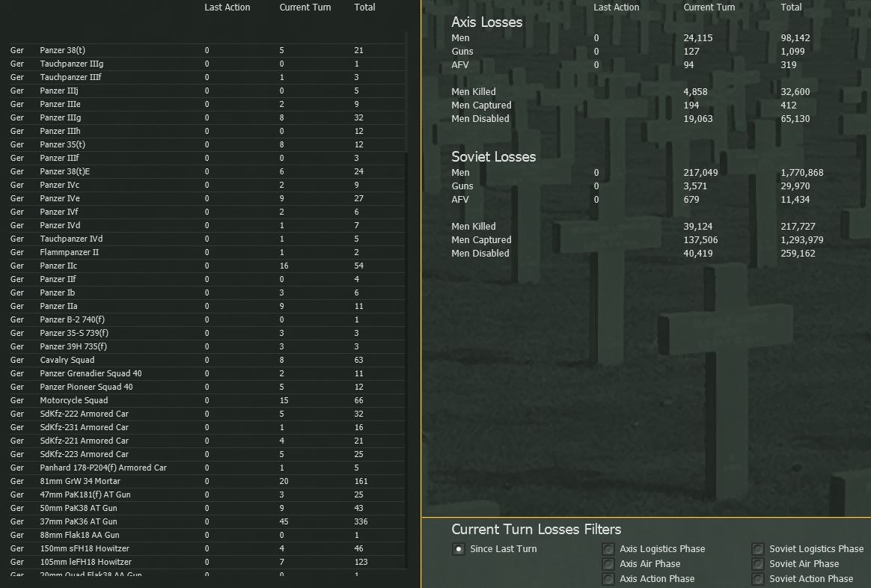The image size is (871, 588).
Task: Click the Panzer 35(t) row name
Action: tap(62, 144)
